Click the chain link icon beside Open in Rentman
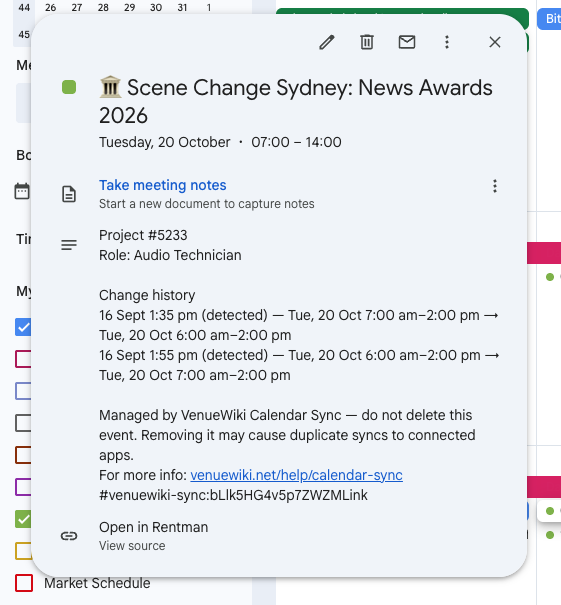The width and height of the screenshot is (561, 605). click(69, 536)
